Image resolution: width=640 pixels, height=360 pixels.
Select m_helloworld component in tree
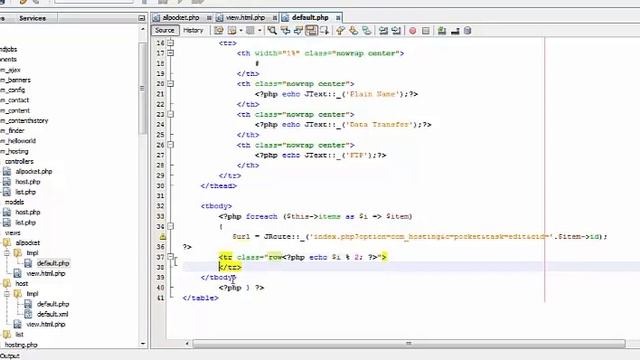point(18,141)
